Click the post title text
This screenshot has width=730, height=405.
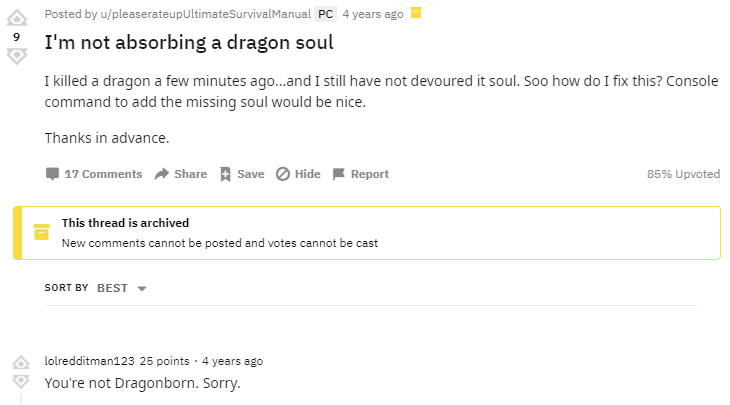point(189,44)
